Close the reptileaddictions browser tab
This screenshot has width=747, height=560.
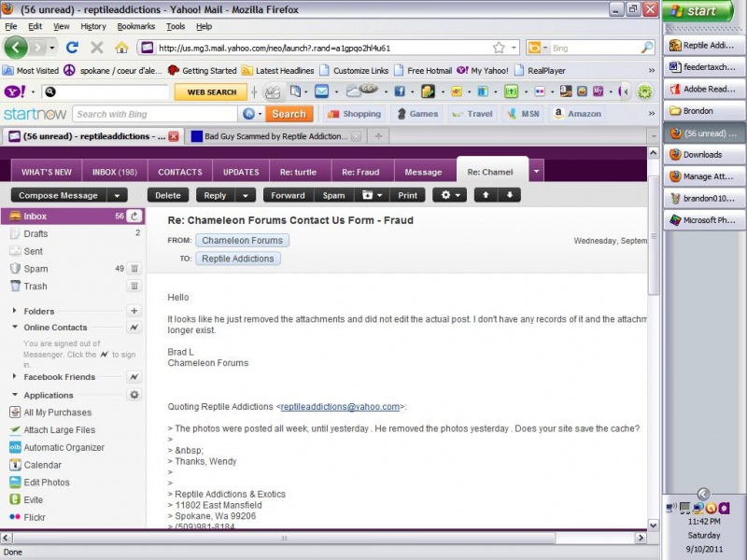tap(174, 136)
